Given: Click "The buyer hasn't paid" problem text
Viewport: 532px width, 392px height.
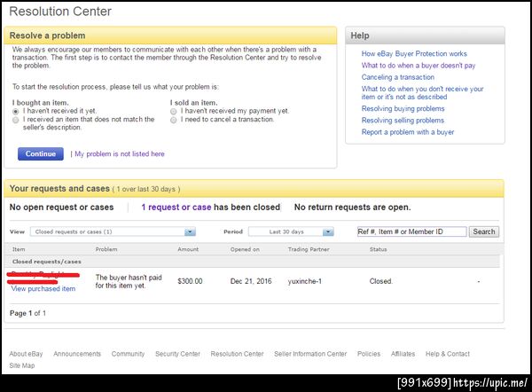Looking at the screenshot, I should pyautogui.click(x=129, y=282).
